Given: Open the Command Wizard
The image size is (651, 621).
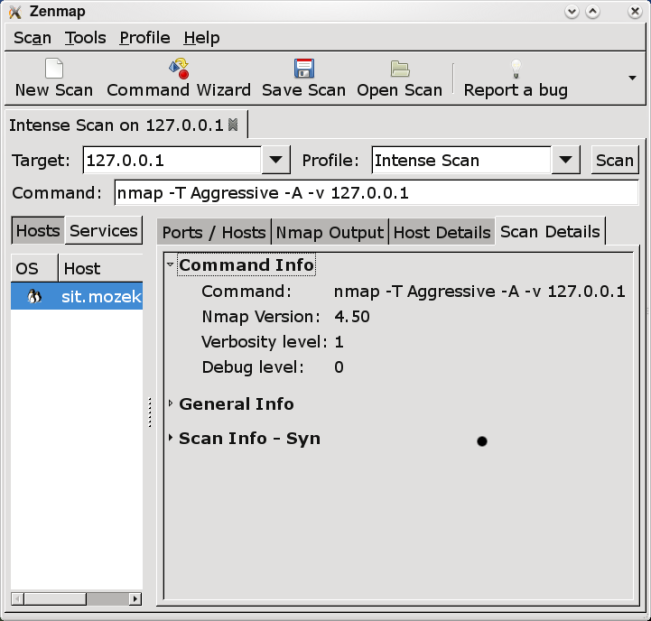Looking at the screenshot, I should [x=179, y=78].
